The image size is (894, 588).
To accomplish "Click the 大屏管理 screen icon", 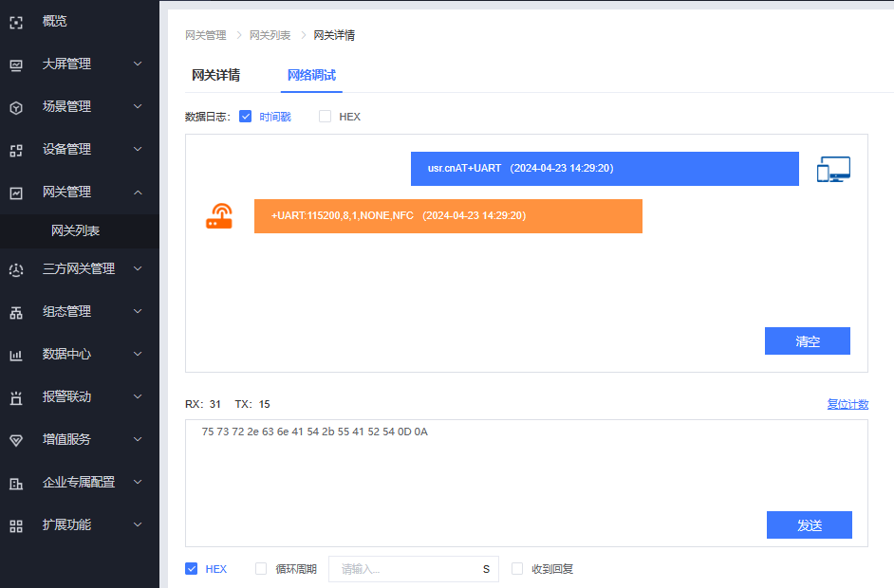I will [x=16, y=64].
